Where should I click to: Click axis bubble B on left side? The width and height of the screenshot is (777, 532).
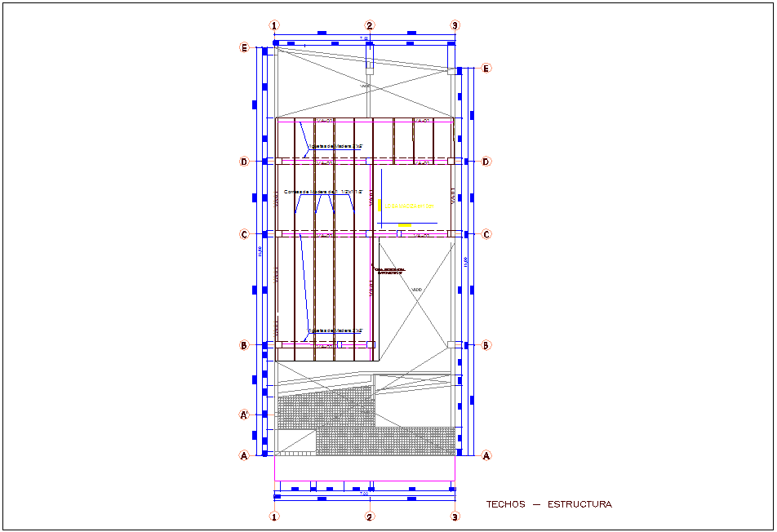tap(244, 345)
